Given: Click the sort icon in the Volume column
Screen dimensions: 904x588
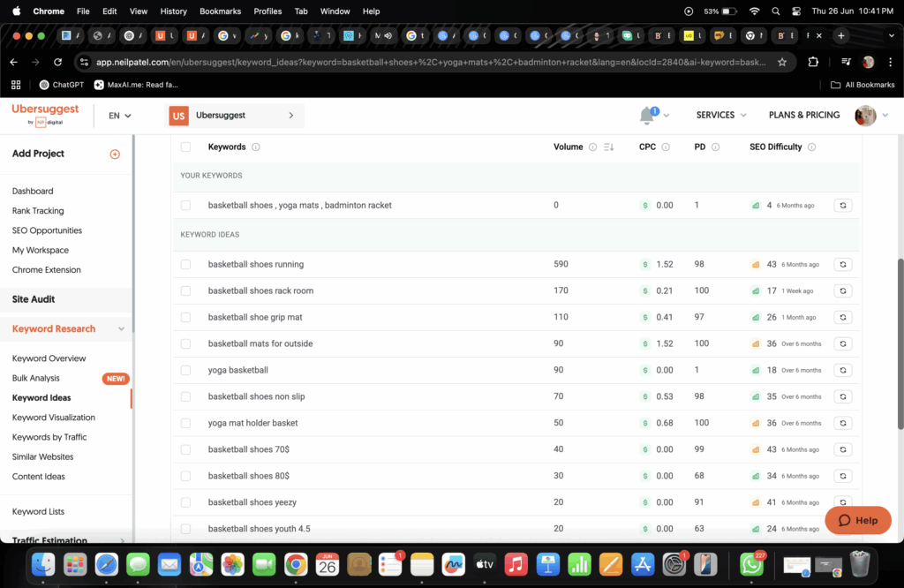Looking at the screenshot, I should pyautogui.click(x=608, y=147).
